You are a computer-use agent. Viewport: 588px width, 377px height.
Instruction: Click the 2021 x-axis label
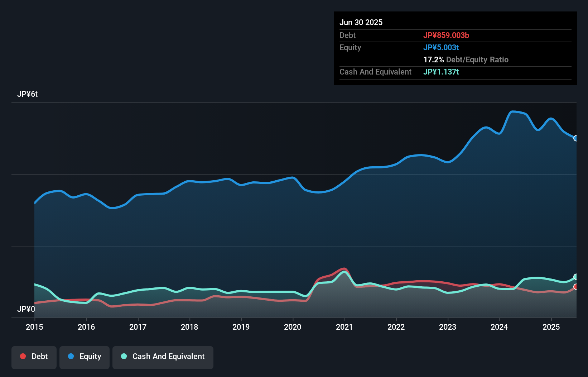tap(344, 327)
